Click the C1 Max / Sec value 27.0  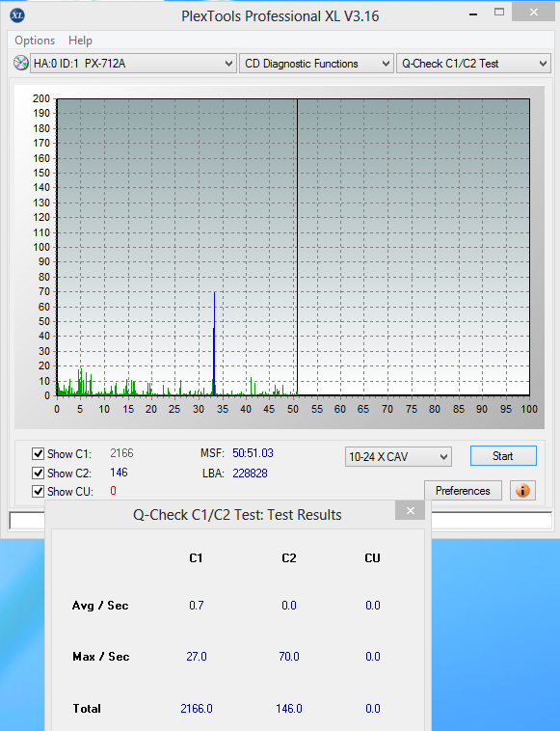coord(196,657)
